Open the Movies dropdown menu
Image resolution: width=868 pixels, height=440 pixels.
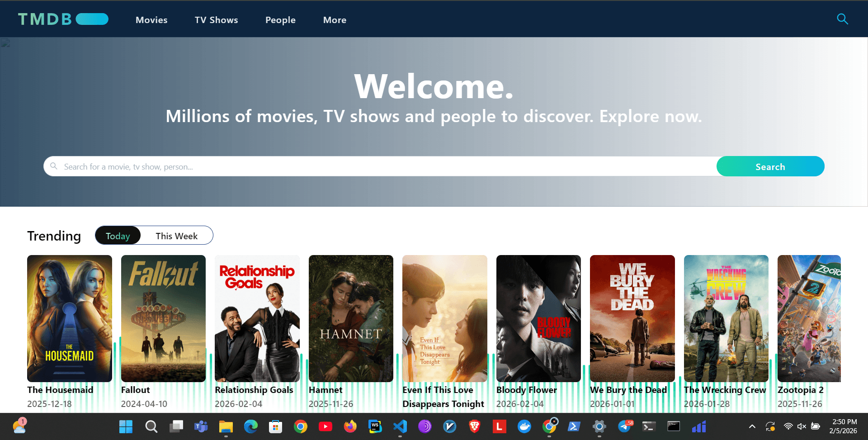coord(151,20)
